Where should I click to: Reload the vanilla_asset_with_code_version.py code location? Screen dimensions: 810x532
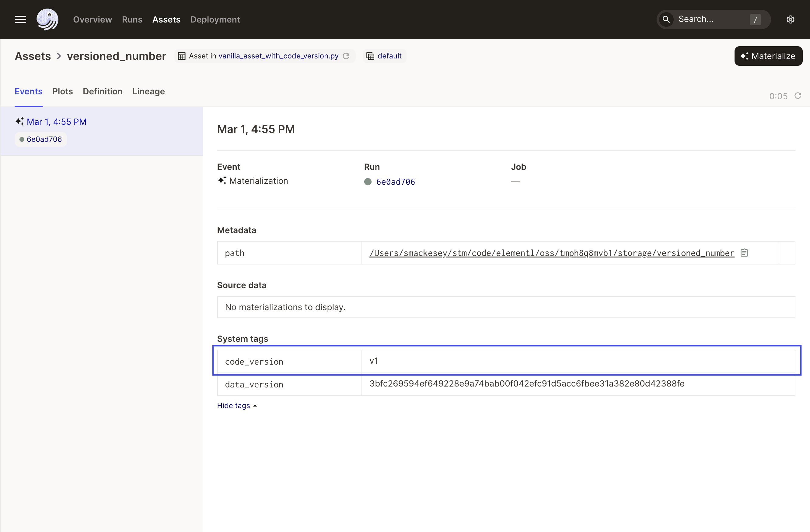coord(347,56)
